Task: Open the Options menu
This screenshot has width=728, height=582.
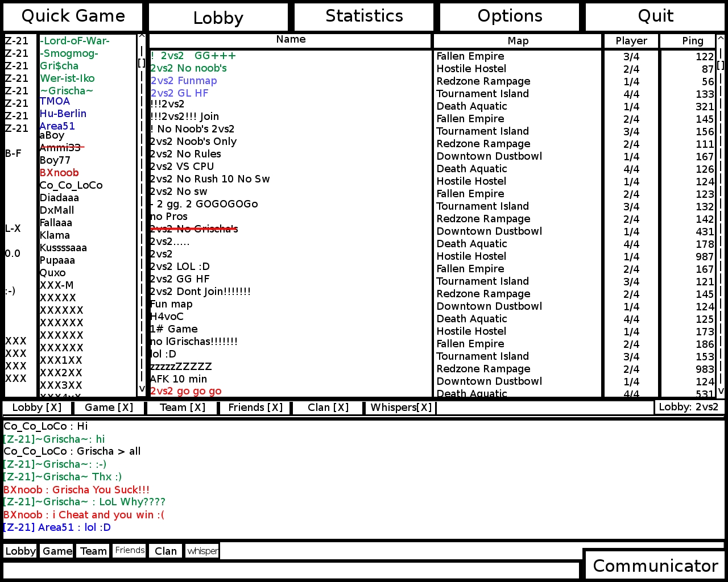Action: [510, 16]
